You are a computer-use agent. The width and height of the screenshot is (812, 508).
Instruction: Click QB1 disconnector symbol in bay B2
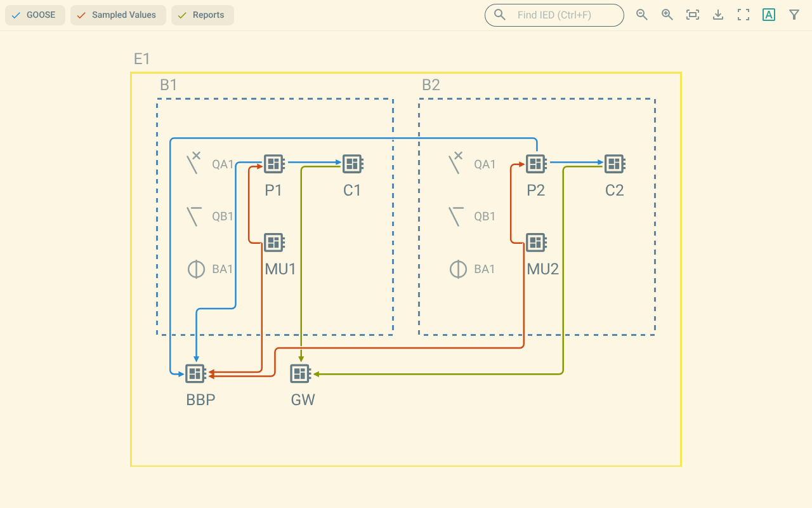coord(456,216)
